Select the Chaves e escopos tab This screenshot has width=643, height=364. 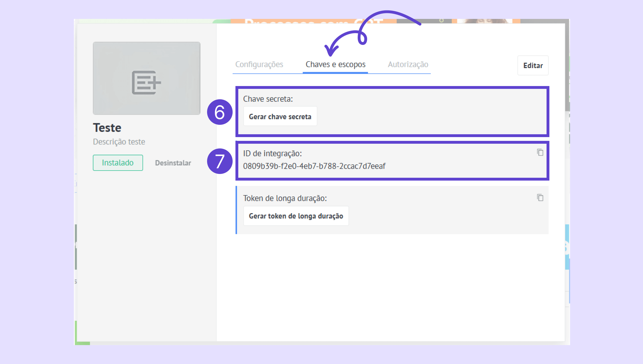335,65
